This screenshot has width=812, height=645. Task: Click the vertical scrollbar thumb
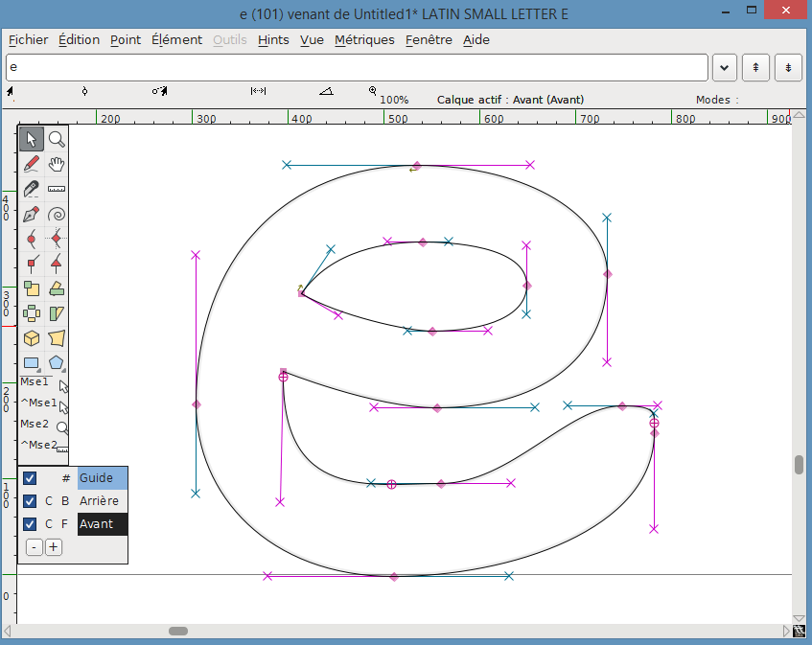799,465
